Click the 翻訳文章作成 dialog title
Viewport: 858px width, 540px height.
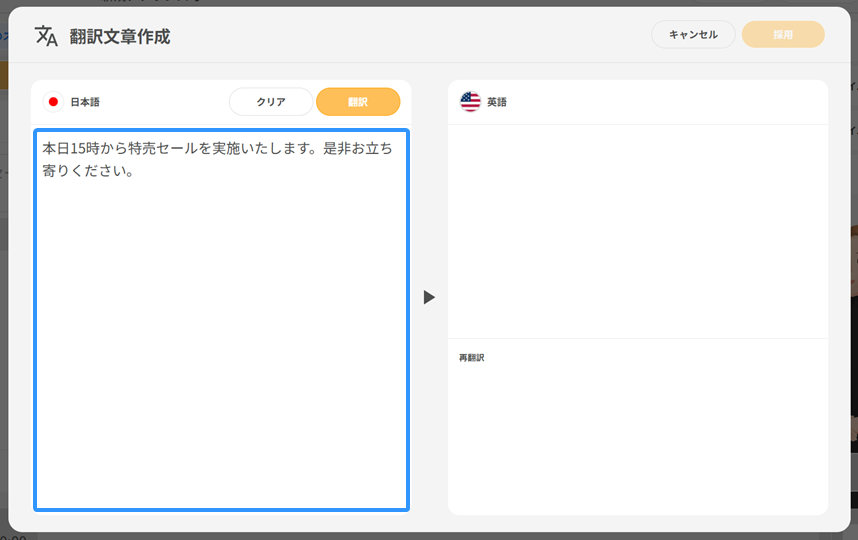pyautogui.click(x=120, y=37)
